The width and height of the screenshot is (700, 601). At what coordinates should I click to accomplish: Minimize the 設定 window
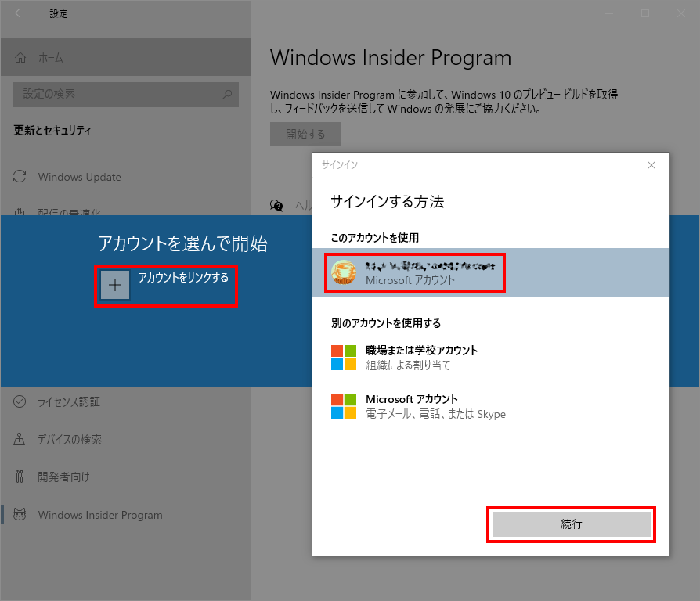(610, 13)
